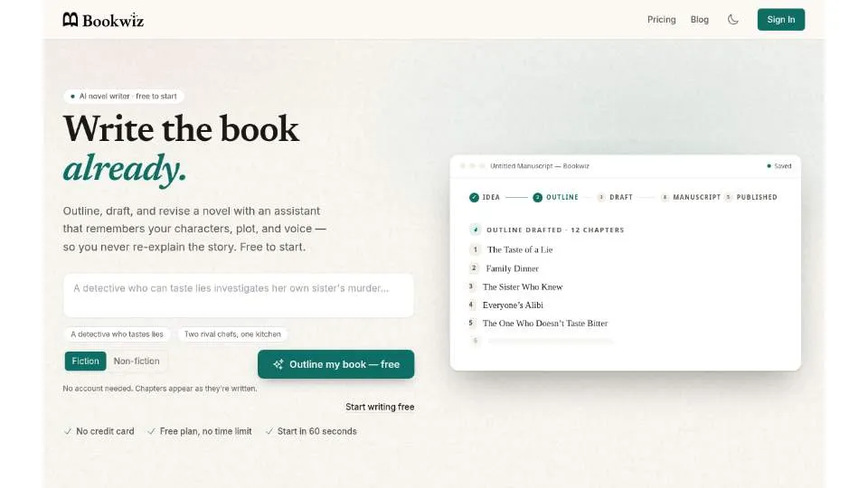Open chapter 'The Sister Who Knew'

[523, 286]
